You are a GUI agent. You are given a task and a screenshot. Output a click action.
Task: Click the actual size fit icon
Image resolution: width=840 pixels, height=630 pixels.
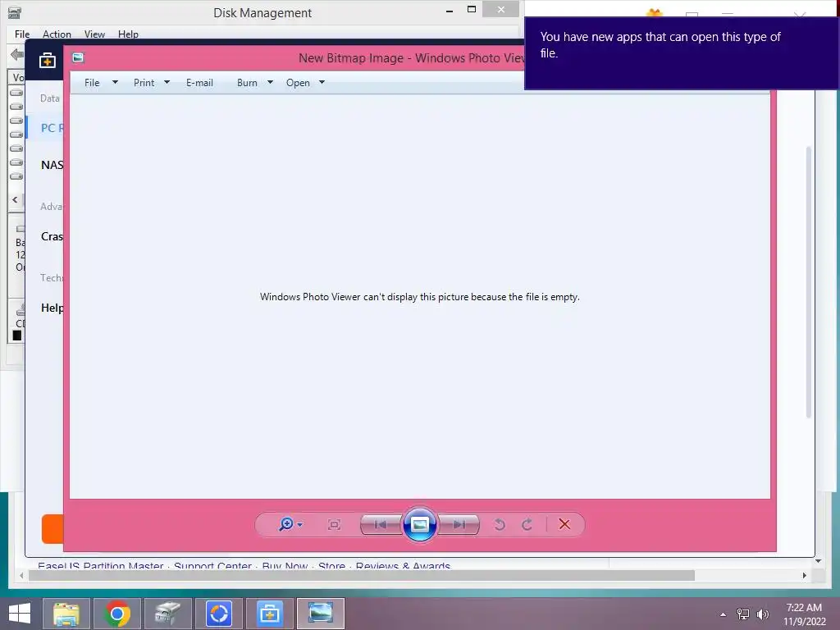334,524
